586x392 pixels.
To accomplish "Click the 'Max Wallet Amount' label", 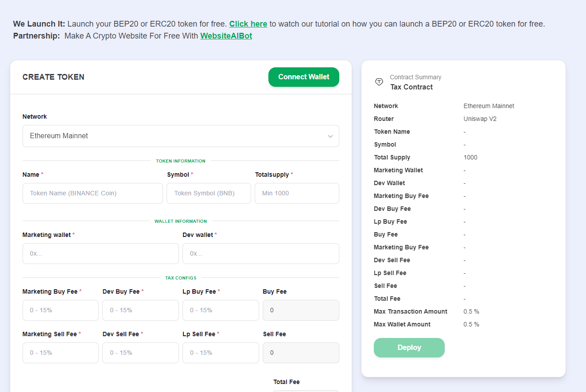I will coord(402,324).
